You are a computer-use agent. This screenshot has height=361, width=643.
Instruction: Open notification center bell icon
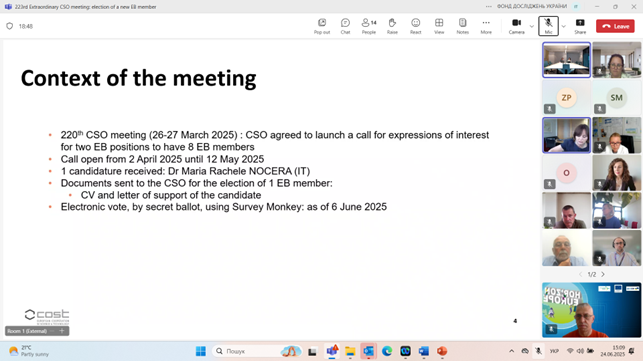tap(632, 351)
